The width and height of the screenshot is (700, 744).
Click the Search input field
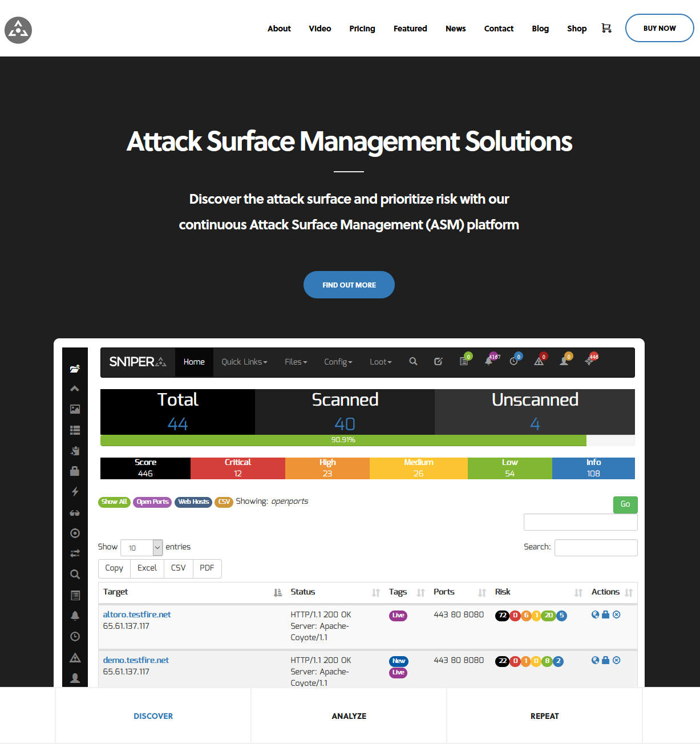tap(596, 548)
